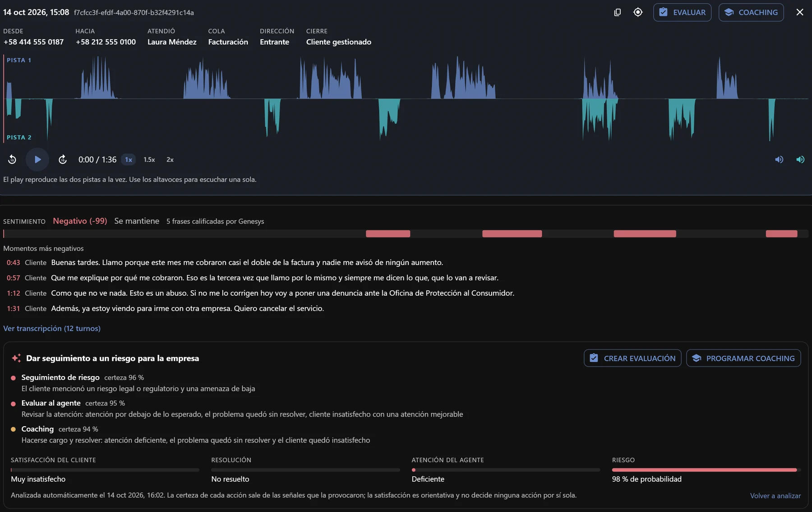The image size is (812, 512).
Task: Click PROGRAMAR COACHING in the recommendation card
Action: pyautogui.click(x=743, y=358)
